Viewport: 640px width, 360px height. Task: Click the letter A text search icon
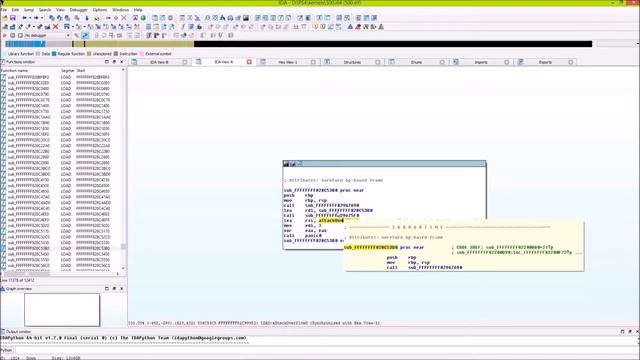pyautogui.click(x=222, y=18)
